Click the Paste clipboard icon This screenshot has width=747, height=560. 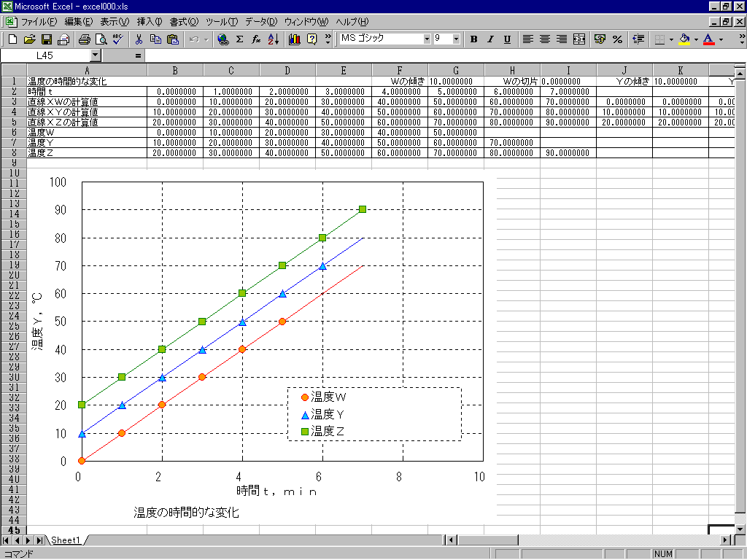(172, 39)
